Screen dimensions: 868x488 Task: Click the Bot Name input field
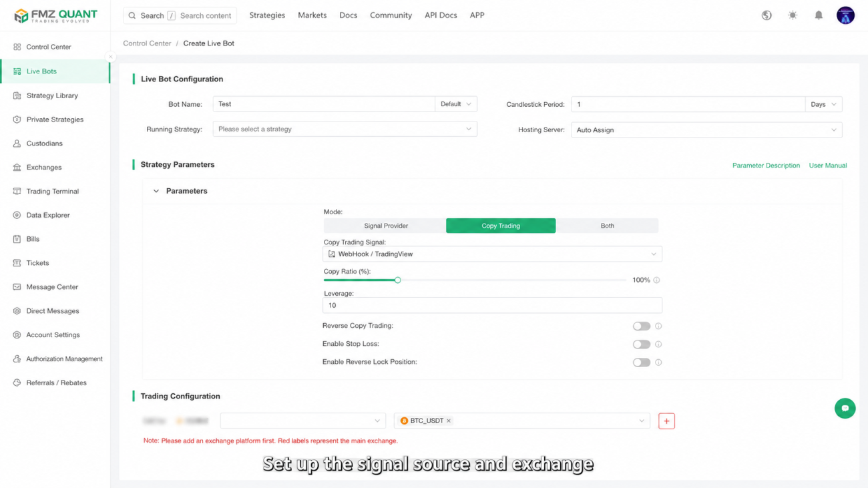(324, 104)
